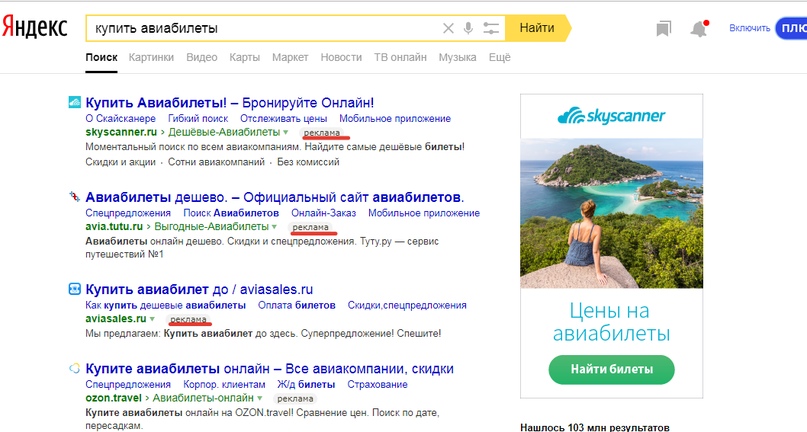Click the island photo in skyscanner banner

coord(611,213)
